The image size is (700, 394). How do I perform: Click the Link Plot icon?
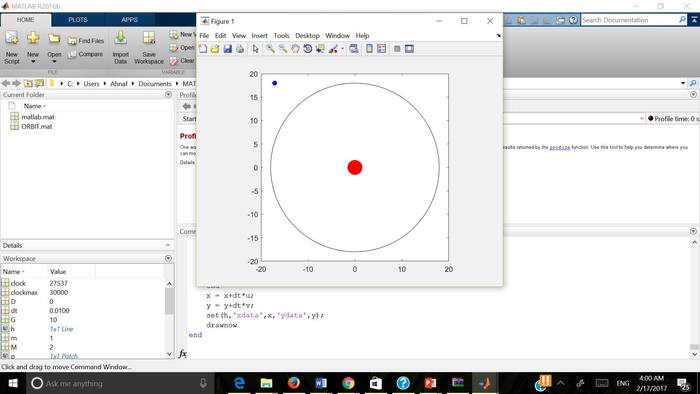pos(354,49)
